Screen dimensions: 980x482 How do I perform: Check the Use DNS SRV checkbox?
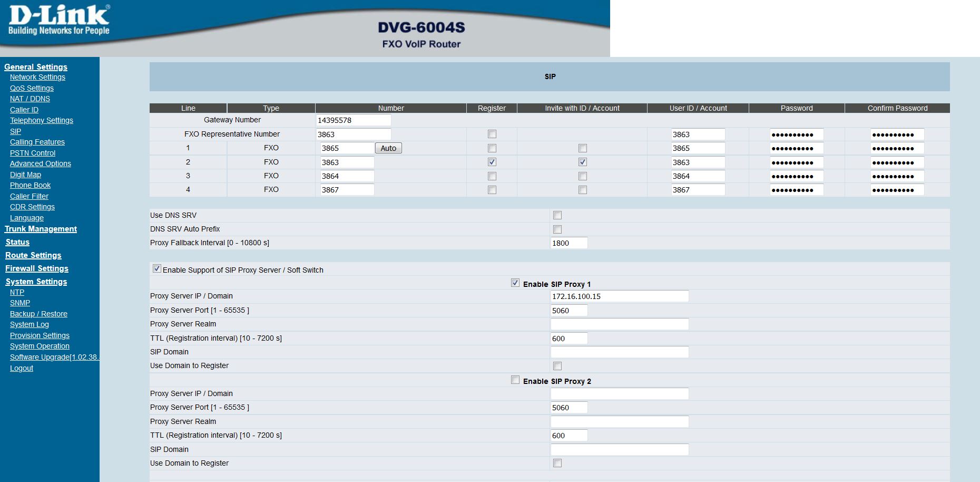click(557, 215)
